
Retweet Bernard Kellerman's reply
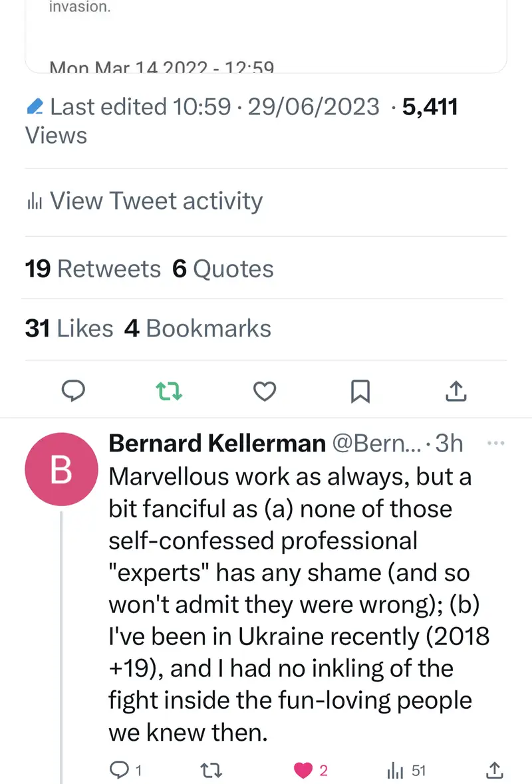210,771
